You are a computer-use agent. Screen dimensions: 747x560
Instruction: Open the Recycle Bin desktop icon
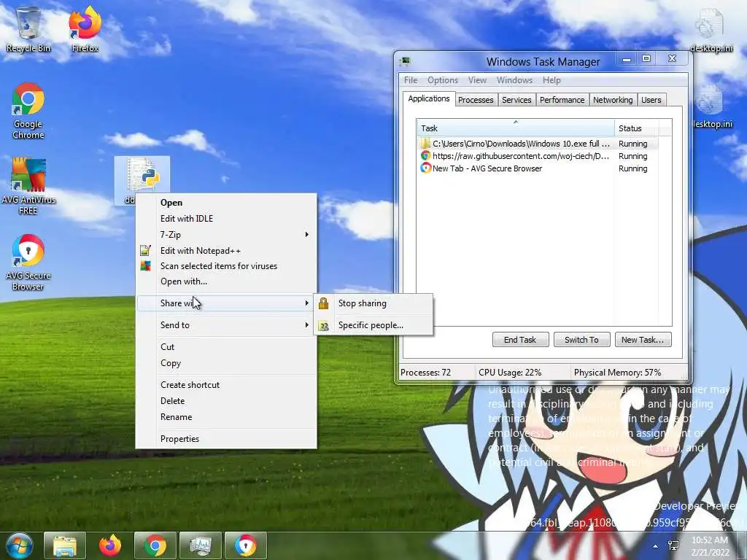28,28
